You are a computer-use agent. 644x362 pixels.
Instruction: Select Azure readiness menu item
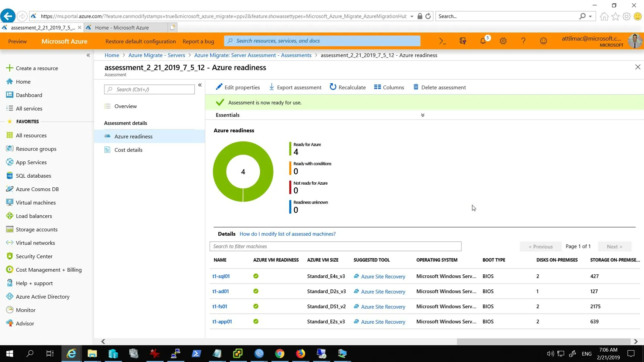(x=149, y=136)
